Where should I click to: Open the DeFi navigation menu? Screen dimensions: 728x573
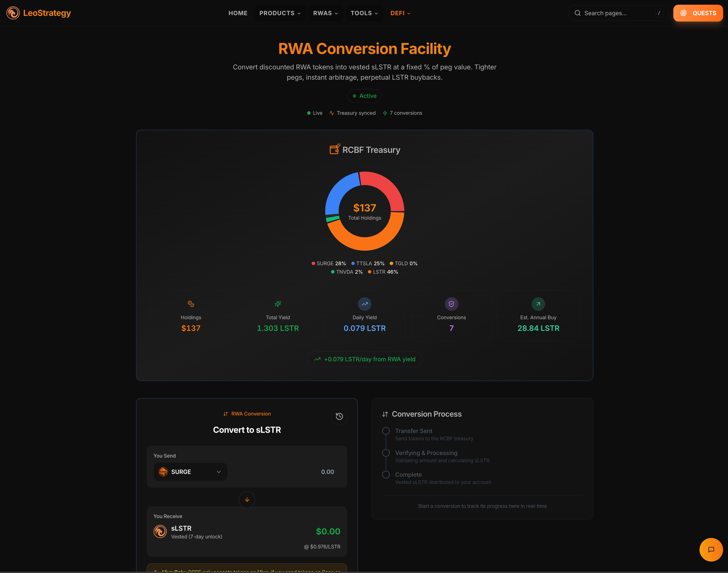pos(400,13)
